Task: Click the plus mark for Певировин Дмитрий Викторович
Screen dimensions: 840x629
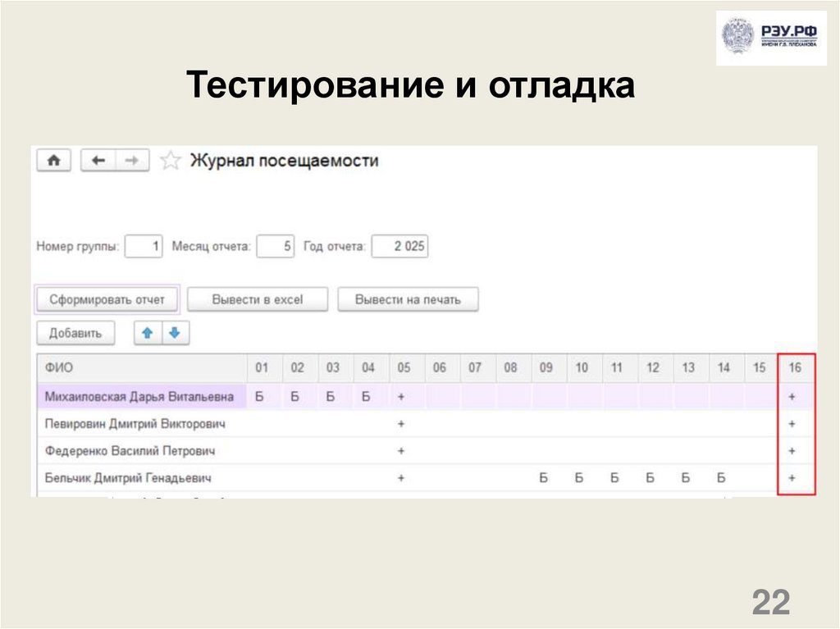Action: (x=400, y=423)
